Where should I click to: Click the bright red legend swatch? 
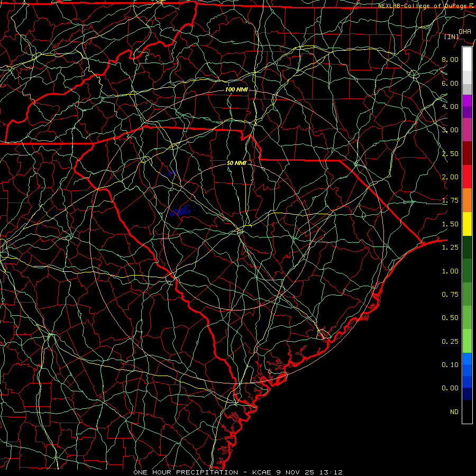[x=467, y=177]
